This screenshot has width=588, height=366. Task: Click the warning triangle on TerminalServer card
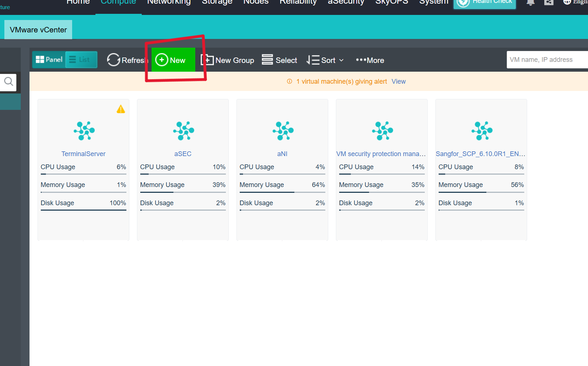[121, 108]
